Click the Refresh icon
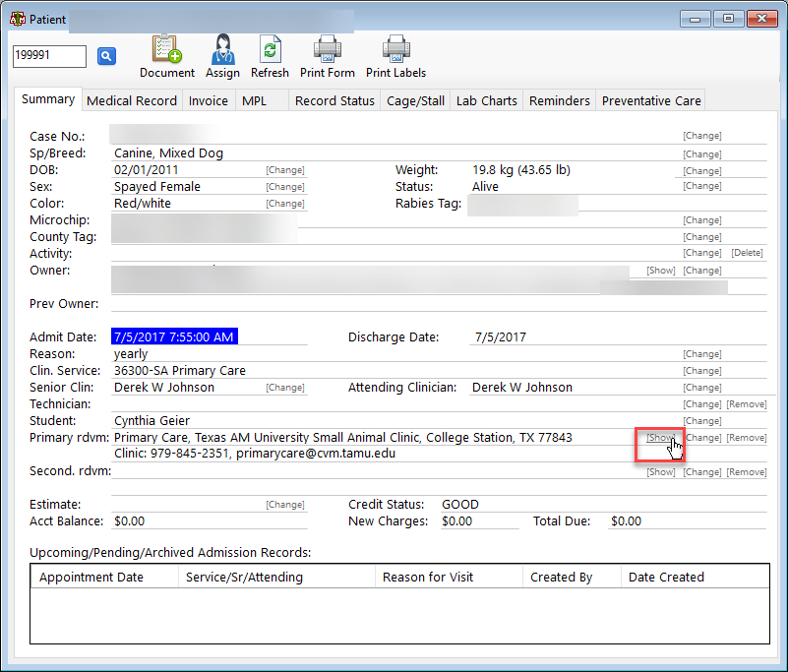This screenshot has height=672, width=788. [x=270, y=49]
